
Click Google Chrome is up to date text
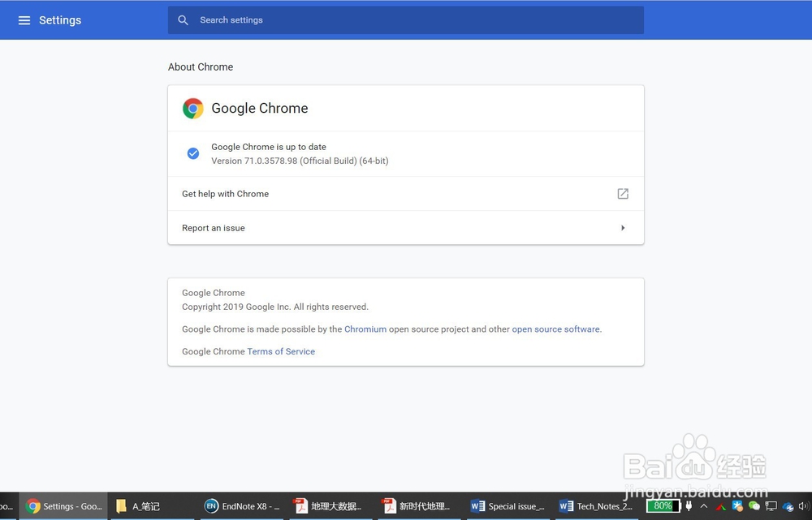pos(269,147)
